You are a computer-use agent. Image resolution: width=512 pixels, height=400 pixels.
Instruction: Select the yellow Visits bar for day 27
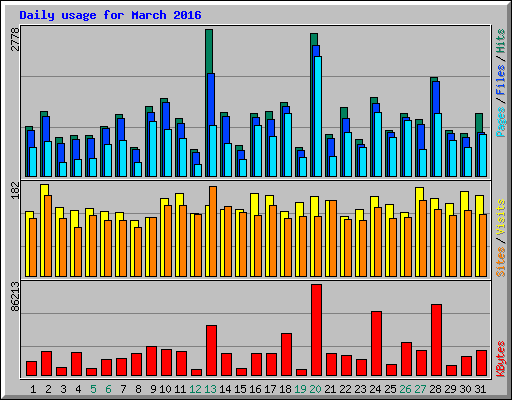[419, 194]
